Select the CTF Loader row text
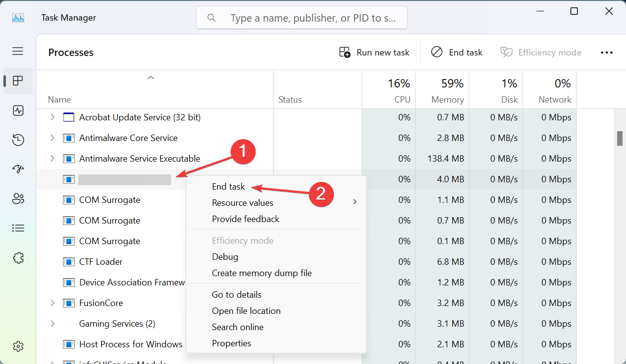626x364 pixels. 101,262
